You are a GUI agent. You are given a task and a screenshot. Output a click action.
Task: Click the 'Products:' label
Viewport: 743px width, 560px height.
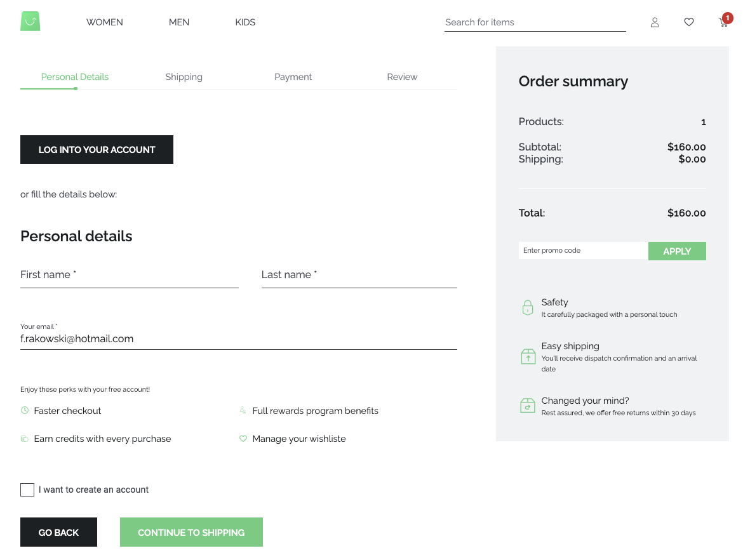pos(541,121)
